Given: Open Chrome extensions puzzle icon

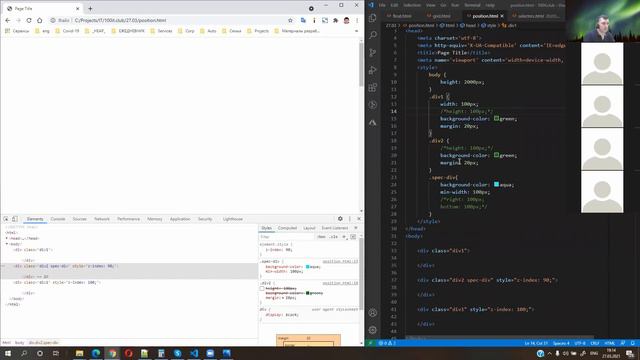Looking at the screenshot, I should 336,20.
